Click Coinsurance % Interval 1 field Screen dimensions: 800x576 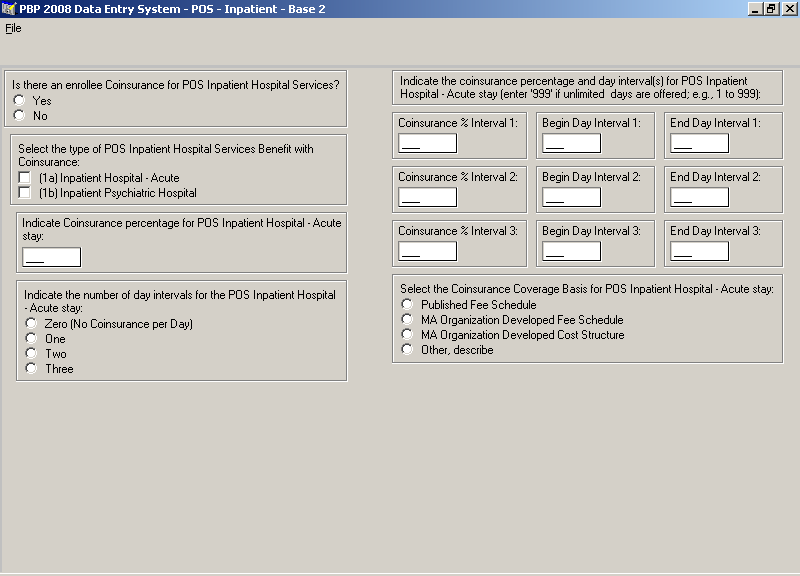[428, 143]
